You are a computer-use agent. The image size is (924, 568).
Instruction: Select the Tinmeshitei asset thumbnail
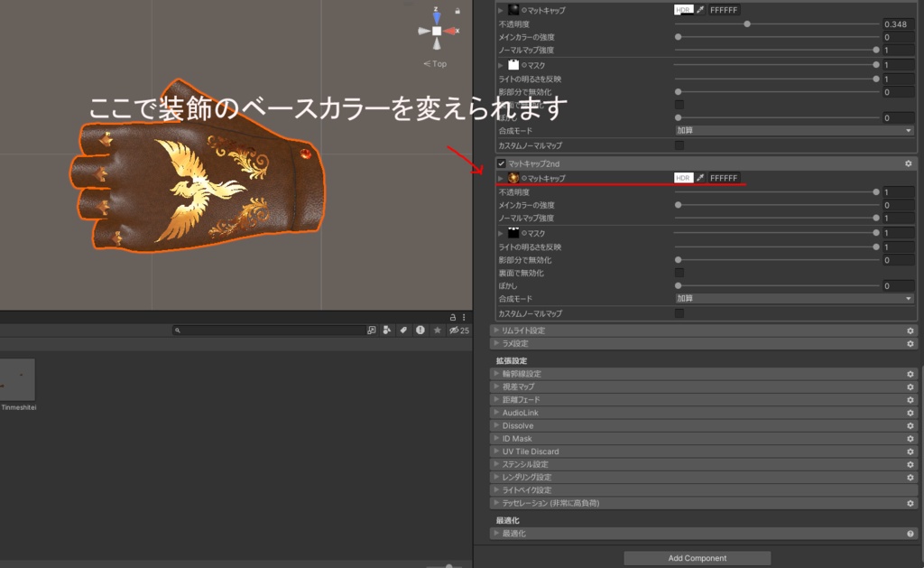[17, 380]
